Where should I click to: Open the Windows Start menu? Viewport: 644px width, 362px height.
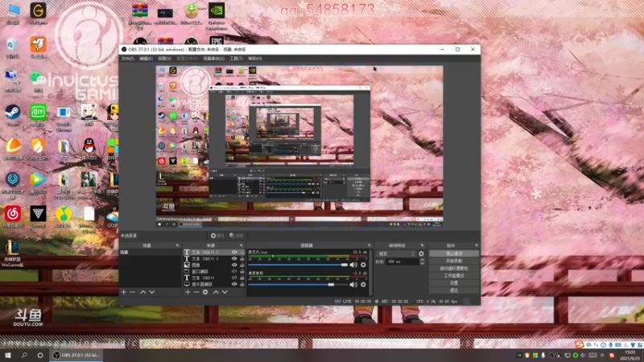pos(8,355)
